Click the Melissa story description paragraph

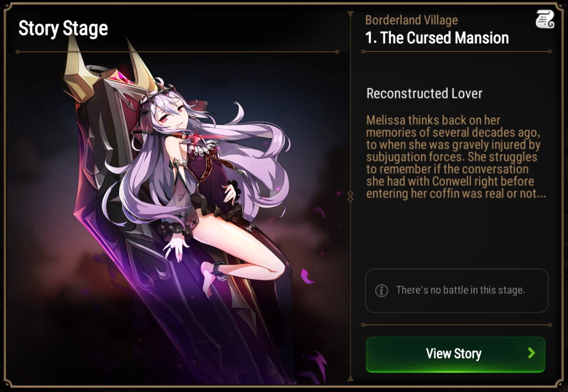[456, 157]
